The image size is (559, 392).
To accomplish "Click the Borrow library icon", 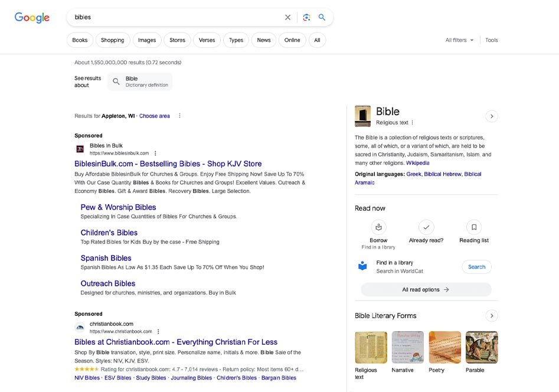I will click(378, 227).
